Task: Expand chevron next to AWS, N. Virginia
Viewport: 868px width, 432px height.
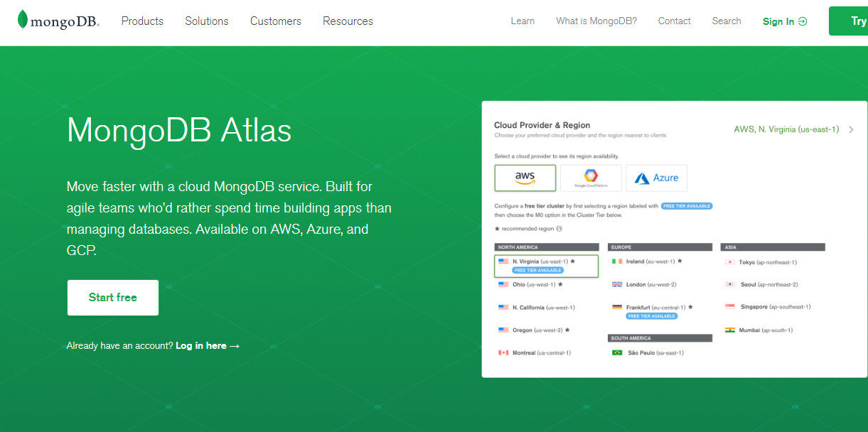Action: 851,130
